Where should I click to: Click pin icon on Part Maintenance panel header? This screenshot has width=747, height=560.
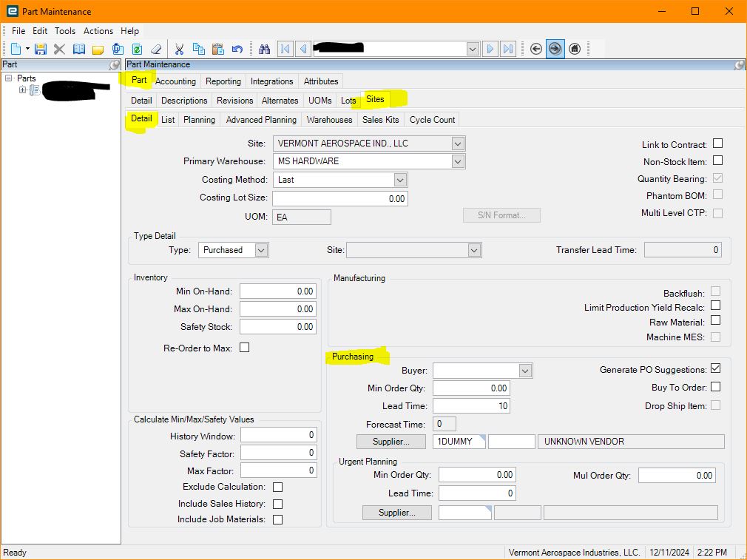click(x=740, y=65)
